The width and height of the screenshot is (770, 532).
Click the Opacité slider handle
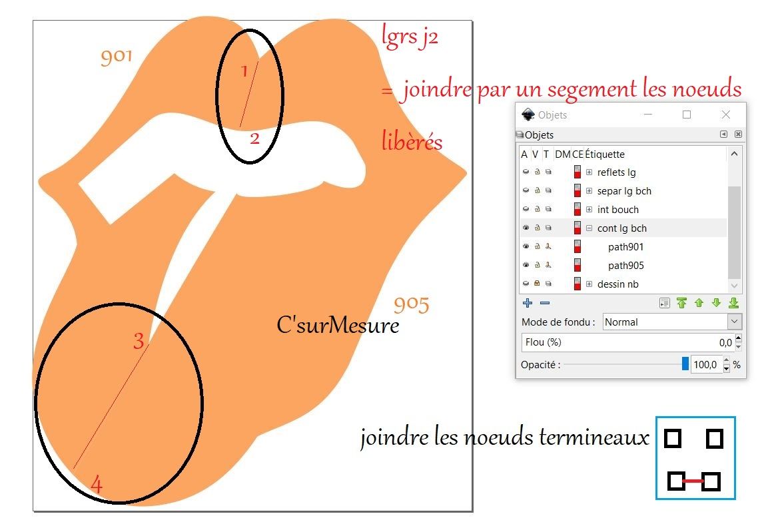(685, 364)
